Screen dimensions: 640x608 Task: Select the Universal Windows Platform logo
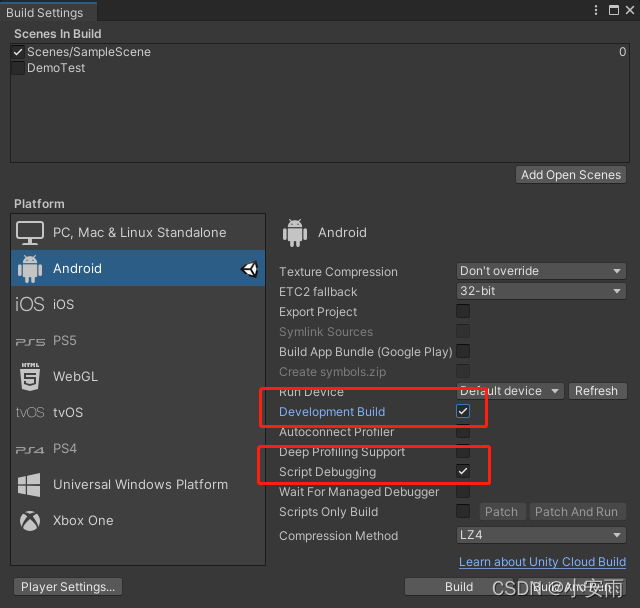[29, 485]
